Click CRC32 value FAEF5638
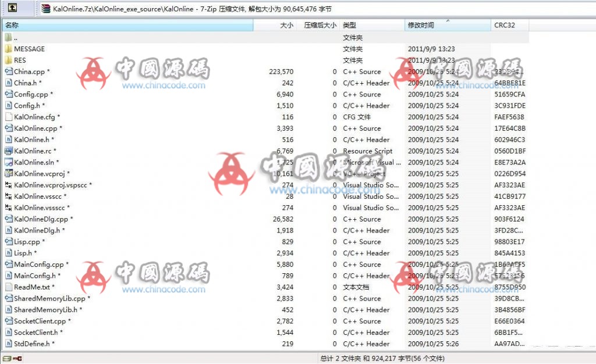The width and height of the screenshot is (596, 364). (x=509, y=117)
